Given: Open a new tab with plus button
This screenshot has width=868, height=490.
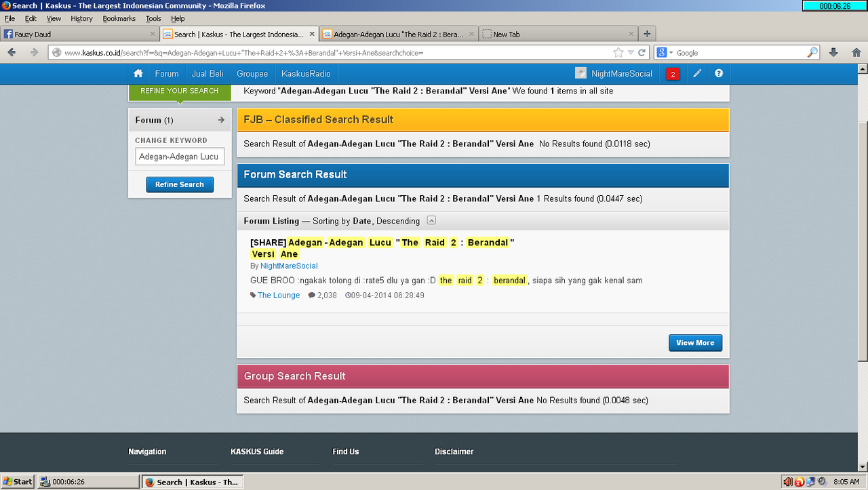Looking at the screenshot, I should click(x=647, y=33).
